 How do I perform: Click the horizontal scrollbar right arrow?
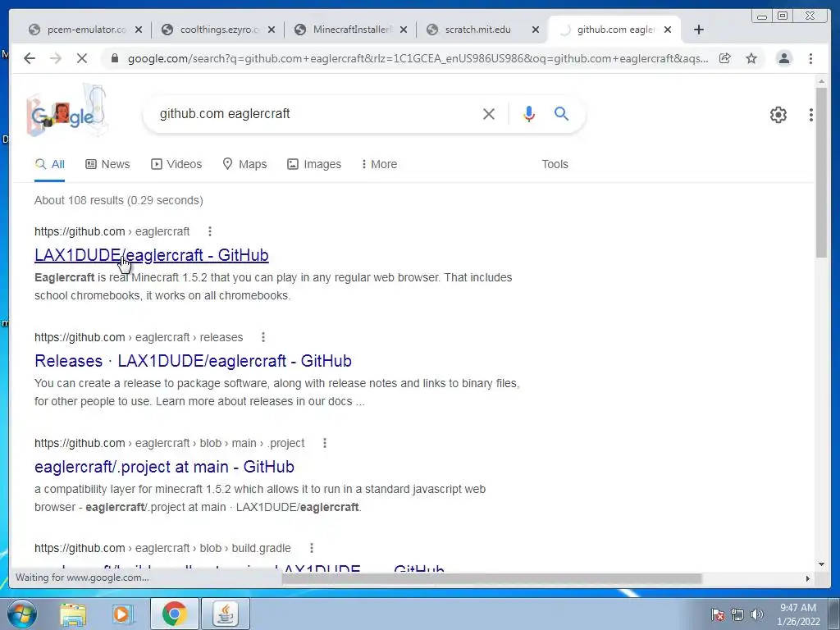pyautogui.click(x=808, y=578)
